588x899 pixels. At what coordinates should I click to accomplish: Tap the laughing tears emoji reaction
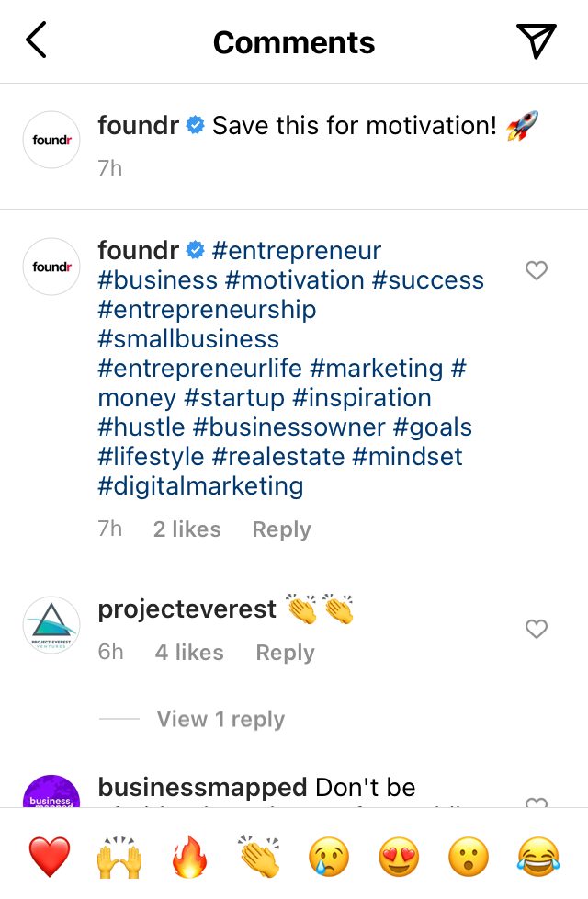click(x=539, y=857)
